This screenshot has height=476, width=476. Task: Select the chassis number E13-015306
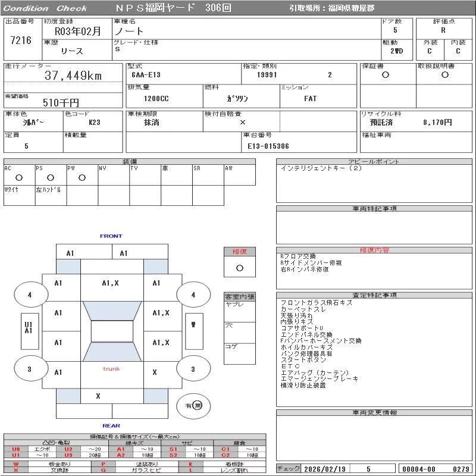tap(268, 146)
